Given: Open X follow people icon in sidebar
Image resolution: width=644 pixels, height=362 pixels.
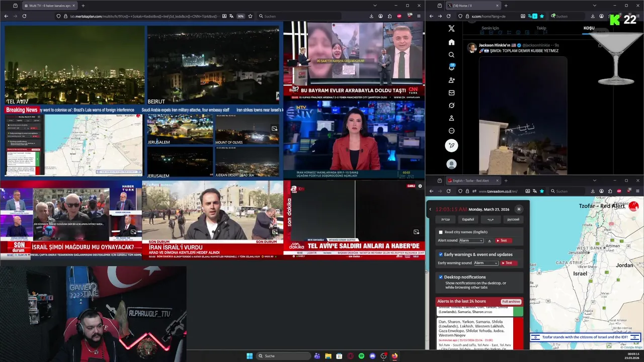Looking at the screenshot, I should click(x=451, y=80).
